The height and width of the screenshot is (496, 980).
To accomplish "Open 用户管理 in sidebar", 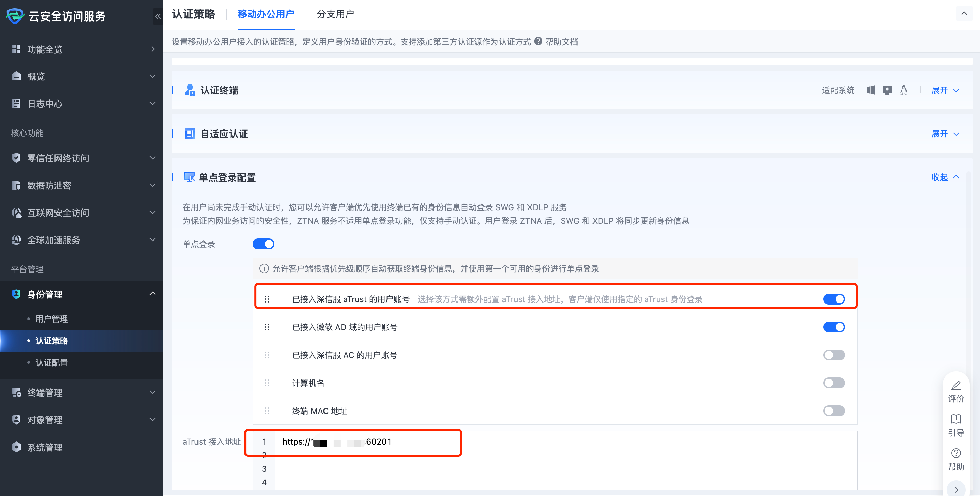I will [x=51, y=319].
